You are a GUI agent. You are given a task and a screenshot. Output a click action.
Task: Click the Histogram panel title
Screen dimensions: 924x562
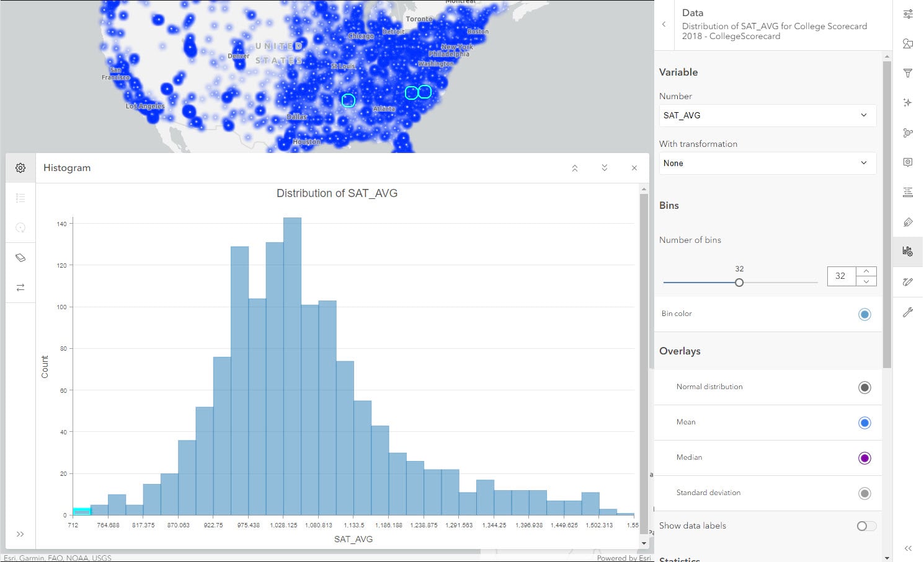click(x=67, y=168)
